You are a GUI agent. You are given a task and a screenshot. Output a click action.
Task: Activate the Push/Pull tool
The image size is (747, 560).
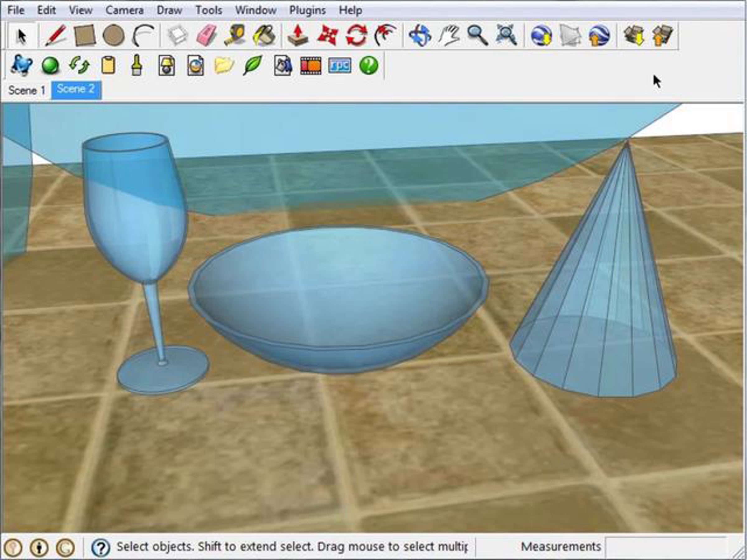coord(298,35)
